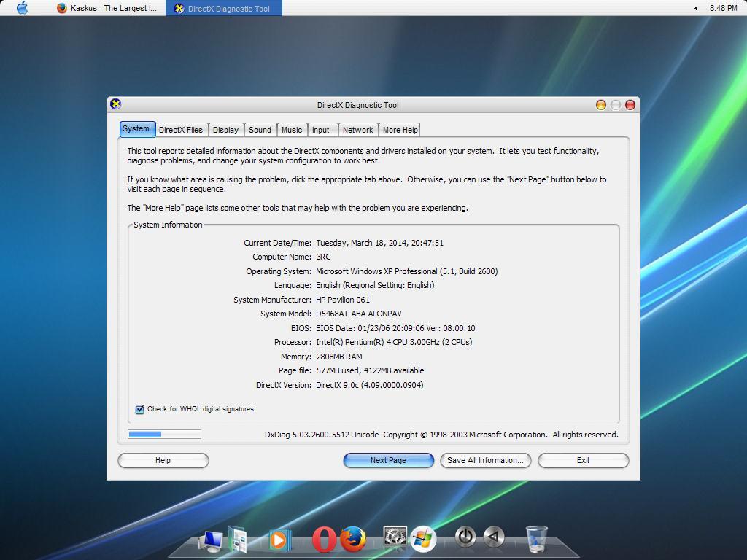Click the System Information group label
The width and height of the screenshot is (747, 560).
[168, 225]
